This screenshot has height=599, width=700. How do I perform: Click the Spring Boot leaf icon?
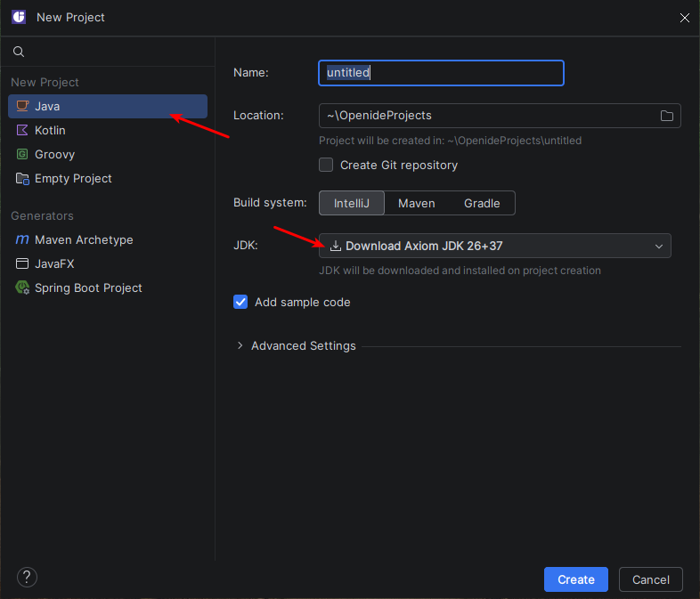22,287
